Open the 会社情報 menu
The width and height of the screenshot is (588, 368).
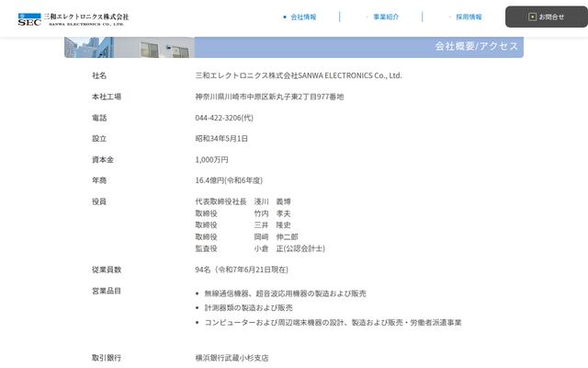pyautogui.click(x=303, y=17)
